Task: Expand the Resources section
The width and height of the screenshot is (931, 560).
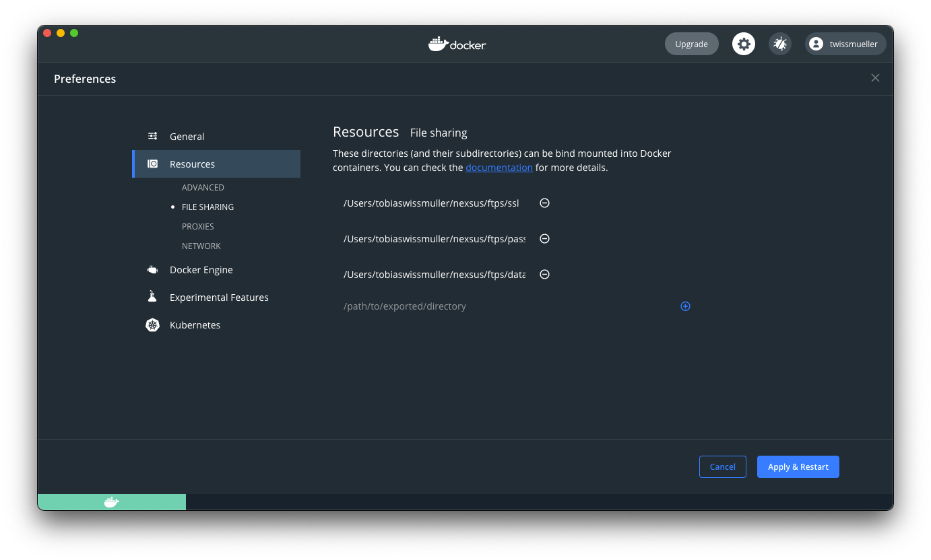Action: pos(193,164)
